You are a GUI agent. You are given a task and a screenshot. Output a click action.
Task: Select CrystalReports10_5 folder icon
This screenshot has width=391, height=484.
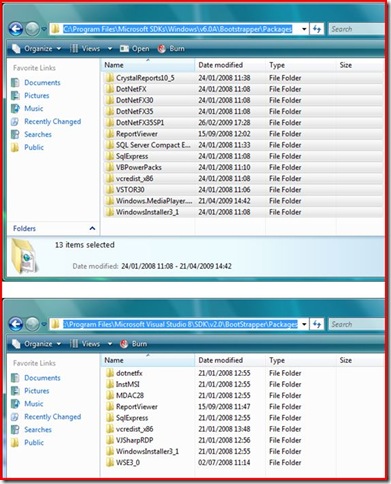(x=109, y=78)
